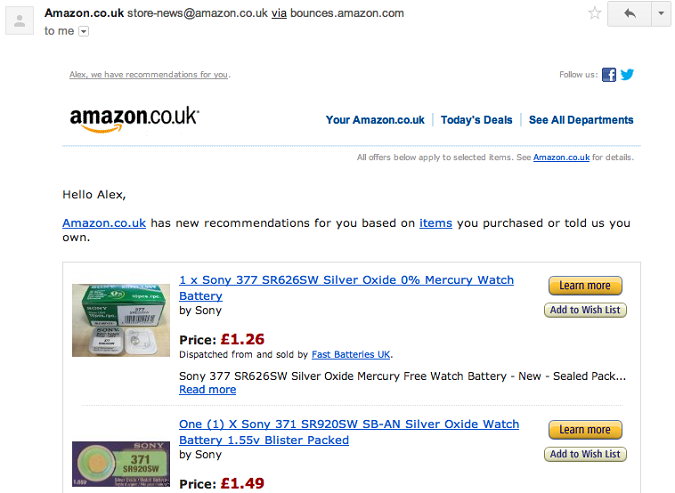675x493 pixels.
Task: Click the sender avatar icon
Action: tap(19, 21)
